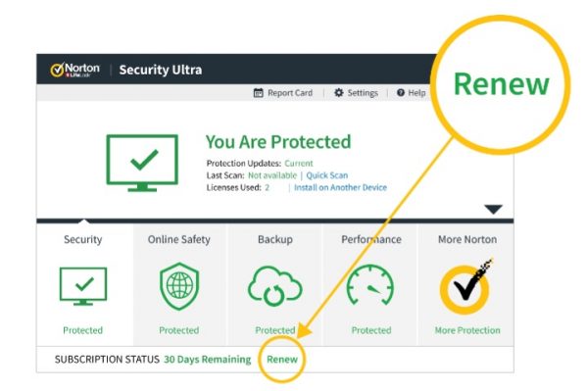The width and height of the screenshot is (588, 391).
Task: Click Install on Another Device link
Action: 340,187
